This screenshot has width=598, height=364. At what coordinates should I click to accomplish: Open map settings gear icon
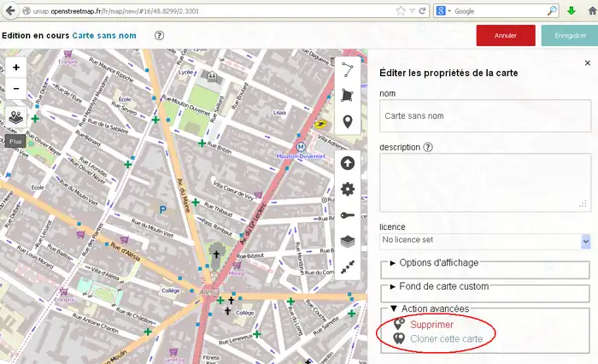point(348,189)
